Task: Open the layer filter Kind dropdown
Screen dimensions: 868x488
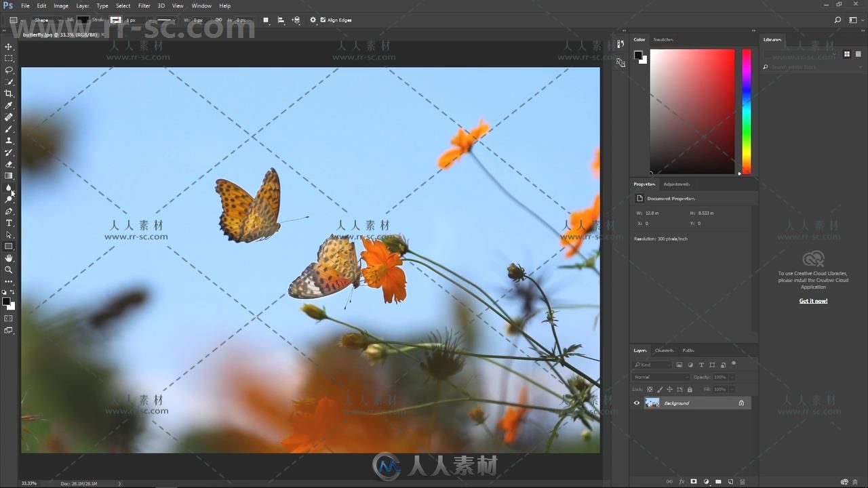Action: pos(652,365)
